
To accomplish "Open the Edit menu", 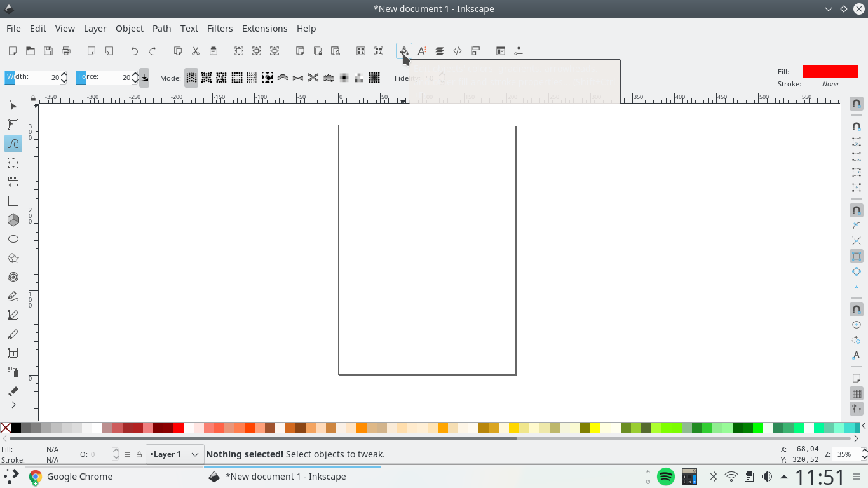I will point(38,29).
